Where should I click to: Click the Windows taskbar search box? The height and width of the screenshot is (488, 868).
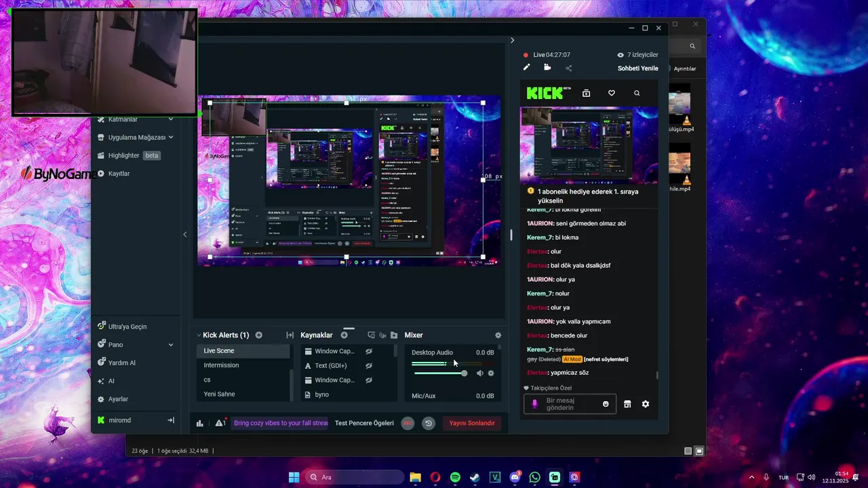pos(353,477)
